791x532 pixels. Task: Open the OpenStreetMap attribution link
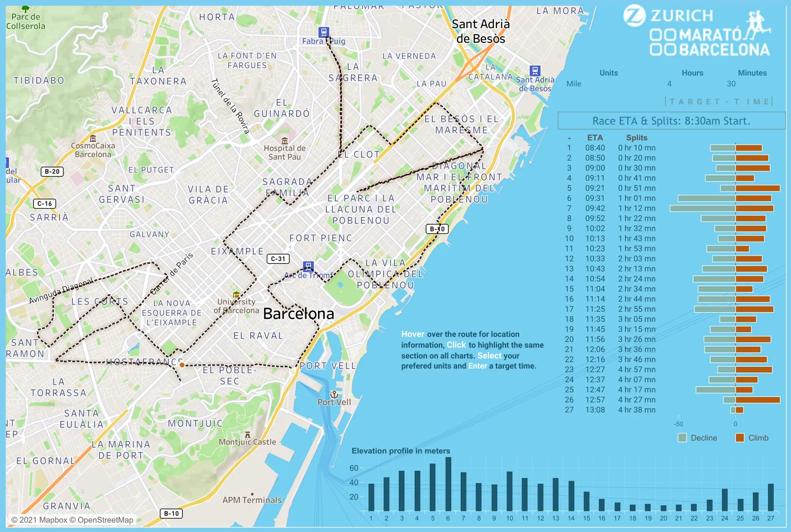pos(101,520)
